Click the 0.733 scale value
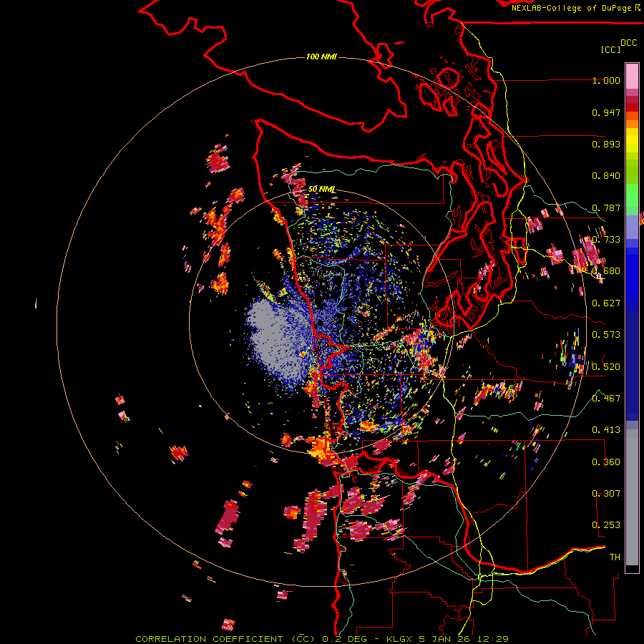This screenshot has width=644, height=644. pyautogui.click(x=606, y=240)
